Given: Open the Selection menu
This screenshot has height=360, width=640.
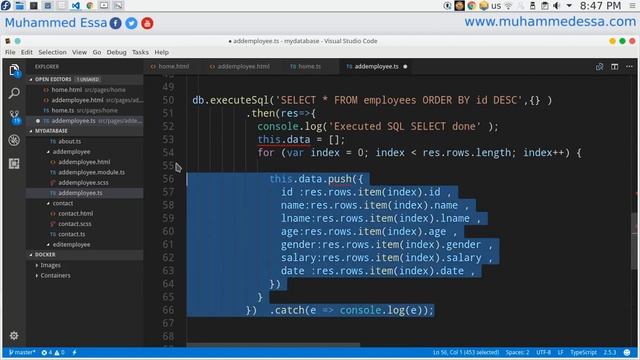Looking at the screenshot, I should 52,52.
